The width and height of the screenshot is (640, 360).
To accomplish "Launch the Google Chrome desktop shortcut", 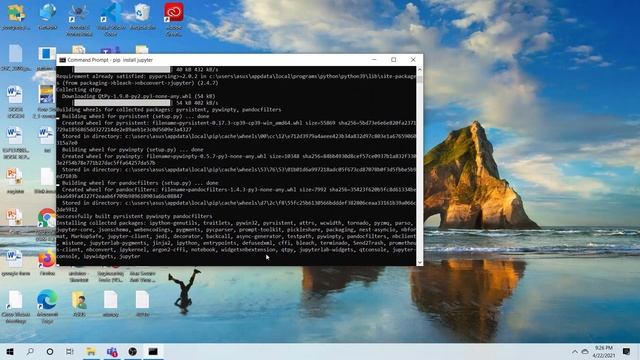I will click(x=47, y=218).
